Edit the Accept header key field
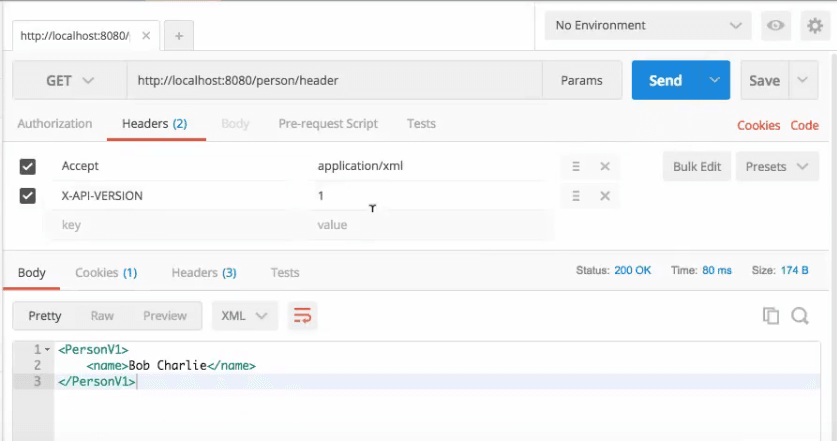 click(174, 166)
